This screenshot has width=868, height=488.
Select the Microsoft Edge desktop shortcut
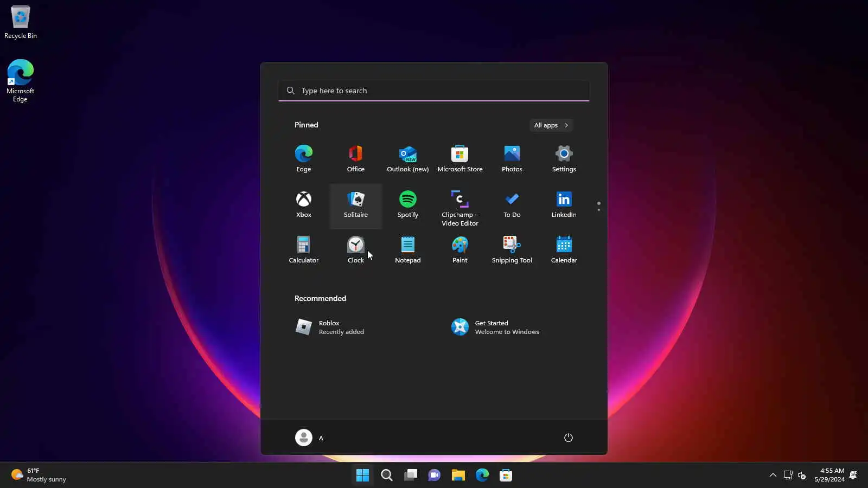pyautogui.click(x=21, y=81)
